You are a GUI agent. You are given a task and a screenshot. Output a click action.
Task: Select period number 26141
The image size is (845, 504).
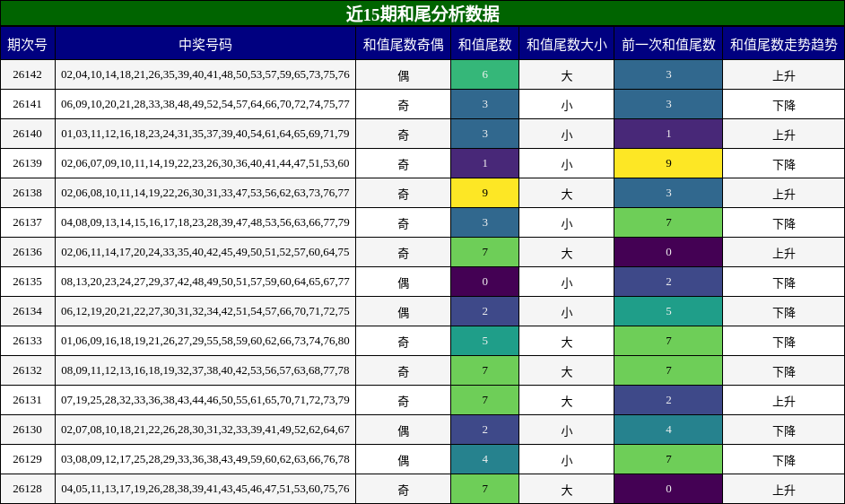(x=28, y=104)
